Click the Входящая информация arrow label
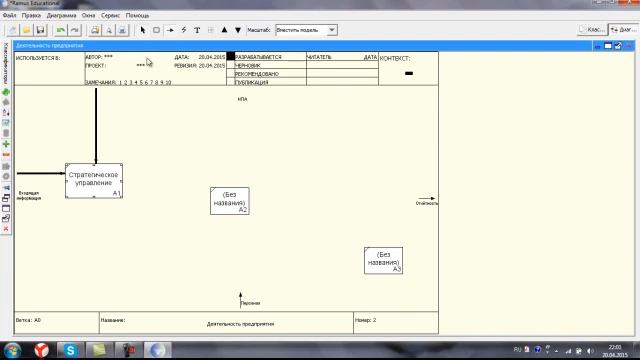The height and width of the screenshot is (360, 640). [29, 196]
